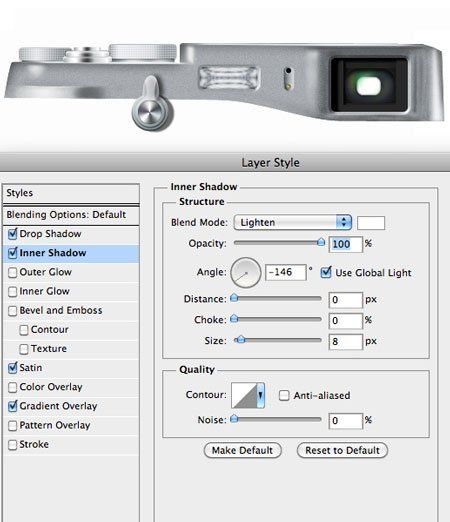Click the Size slider handle
The height and width of the screenshot is (522, 450).
click(x=240, y=340)
